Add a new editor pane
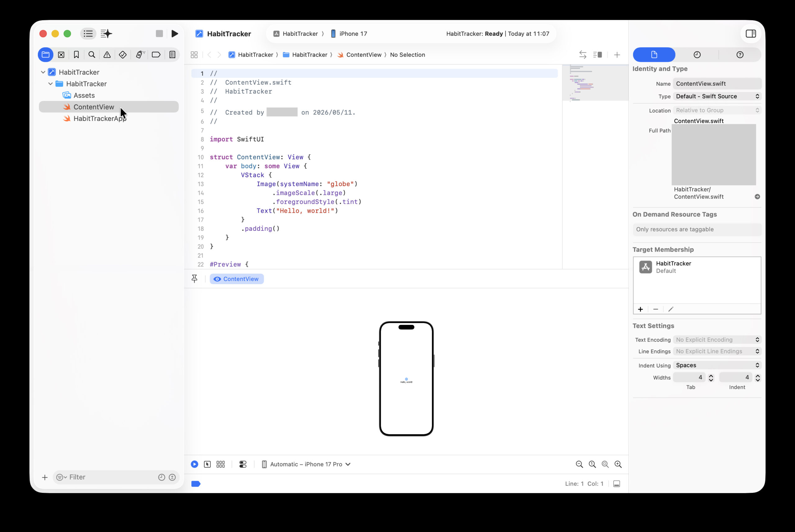Image resolution: width=795 pixels, height=532 pixels. pos(617,55)
